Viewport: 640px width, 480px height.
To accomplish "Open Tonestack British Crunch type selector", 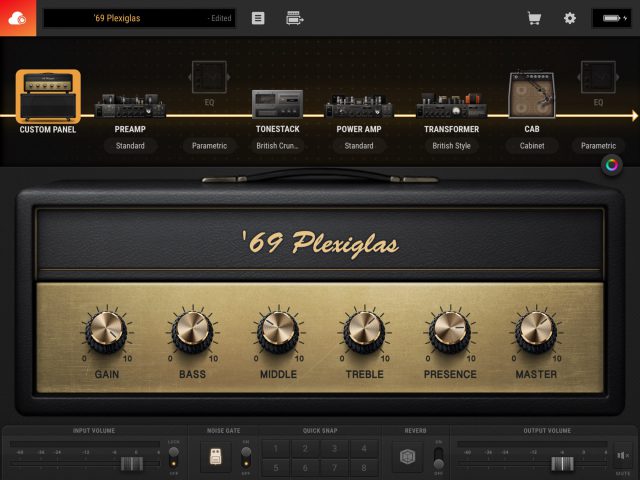I will point(278,146).
